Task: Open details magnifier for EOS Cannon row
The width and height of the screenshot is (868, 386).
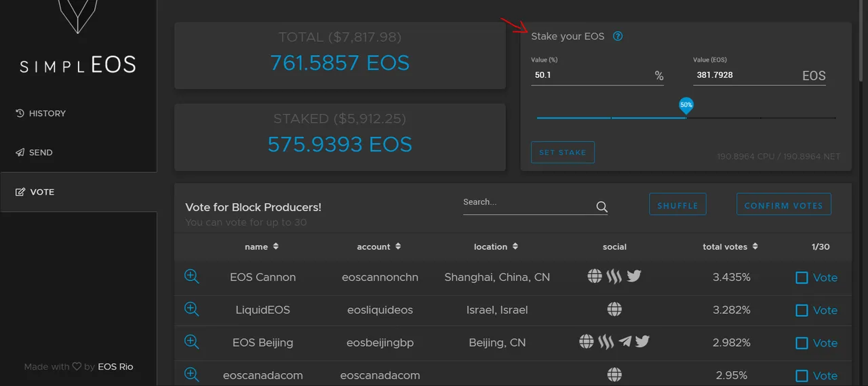Action: click(x=192, y=276)
